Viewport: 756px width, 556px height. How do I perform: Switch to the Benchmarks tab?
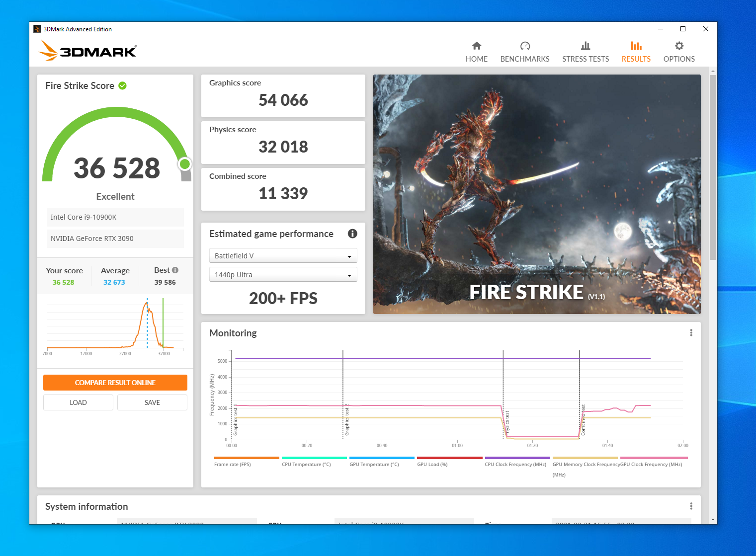click(x=525, y=52)
